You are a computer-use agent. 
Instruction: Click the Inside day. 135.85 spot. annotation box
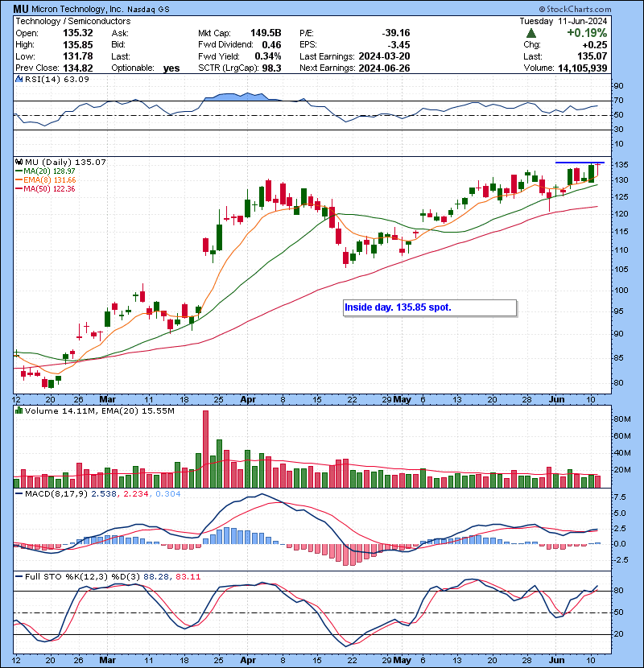430,308
